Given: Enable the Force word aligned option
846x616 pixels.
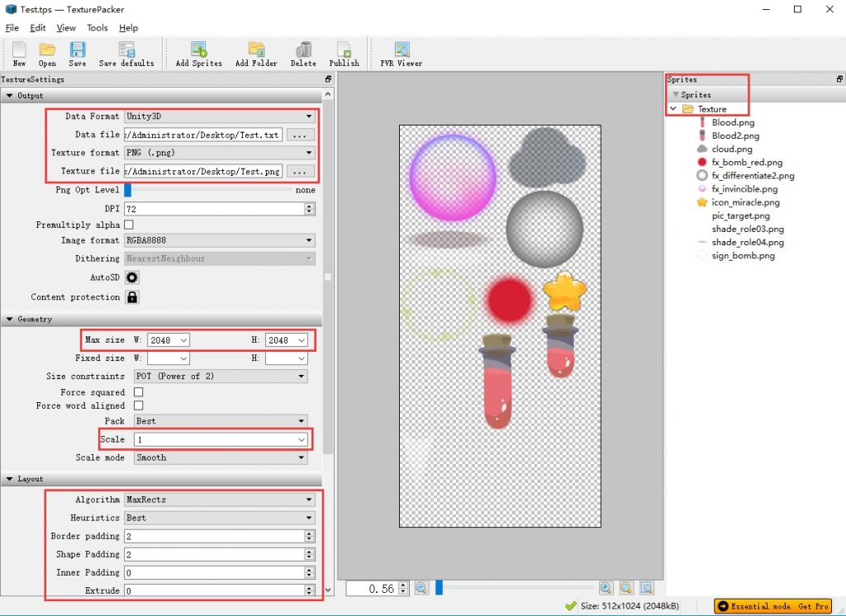Looking at the screenshot, I should click(138, 405).
